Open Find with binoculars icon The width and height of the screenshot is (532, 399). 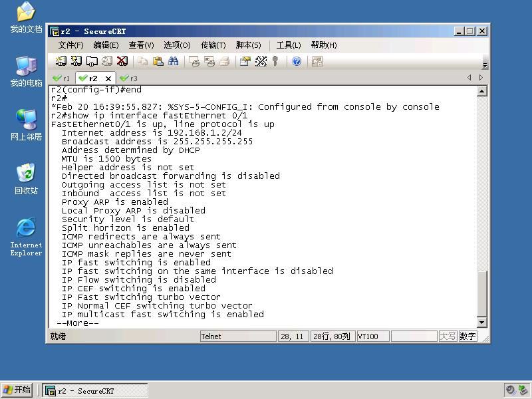tap(173, 61)
